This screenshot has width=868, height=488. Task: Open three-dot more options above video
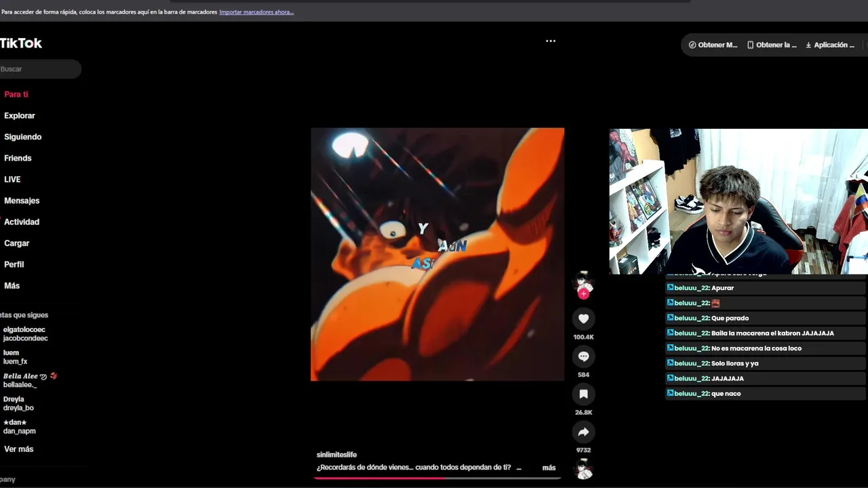pos(551,41)
